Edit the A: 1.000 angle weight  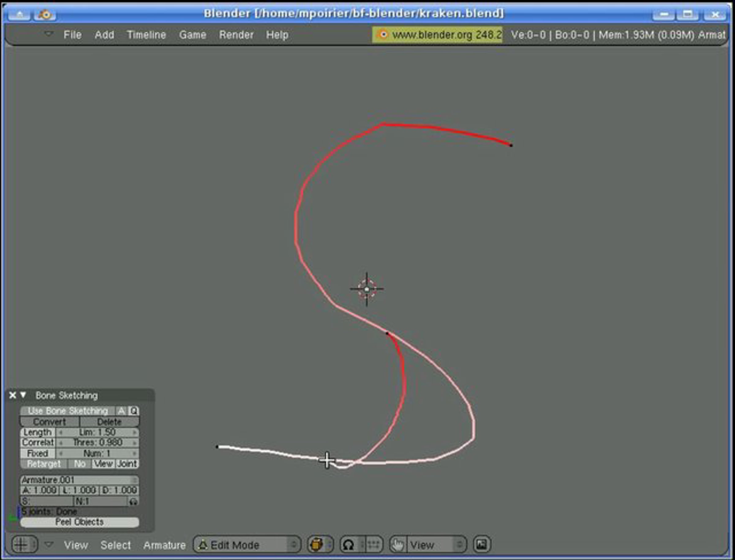pos(40,490)
